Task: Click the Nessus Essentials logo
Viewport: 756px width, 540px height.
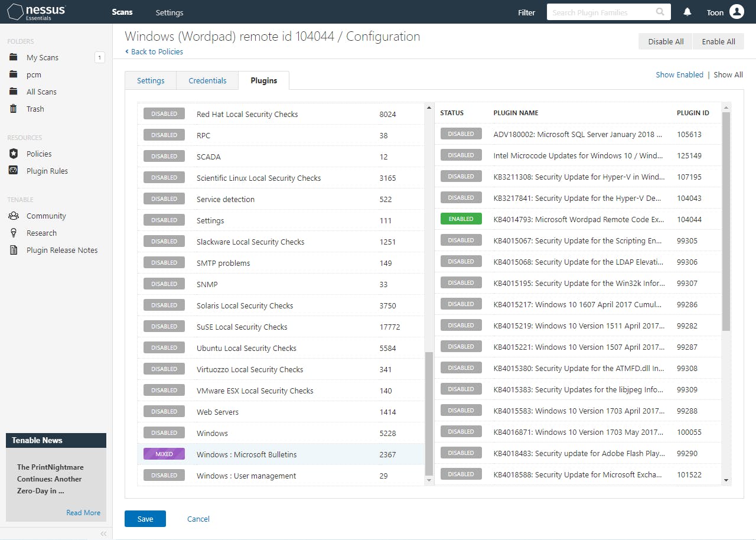Action: pos(37,12)
